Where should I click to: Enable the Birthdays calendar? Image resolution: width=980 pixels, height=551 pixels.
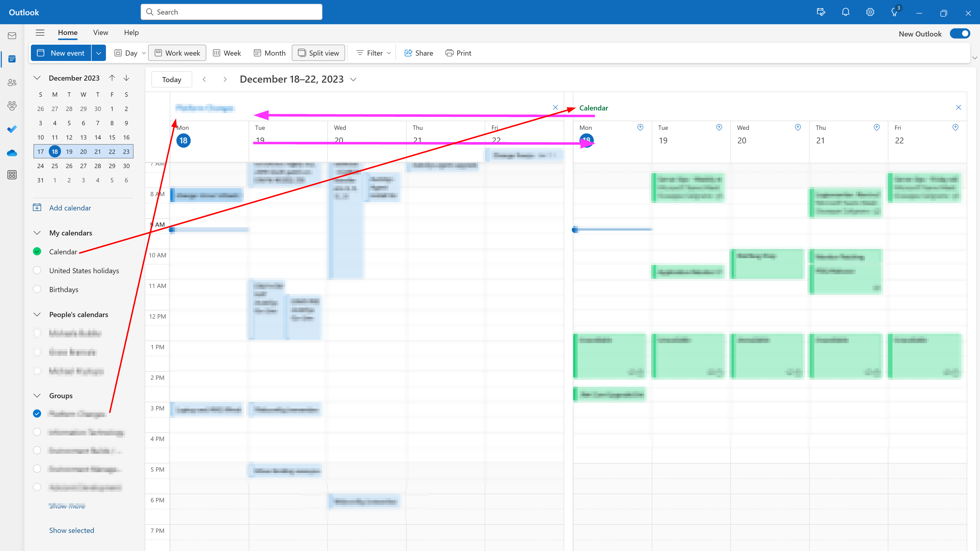pos(37,289)
